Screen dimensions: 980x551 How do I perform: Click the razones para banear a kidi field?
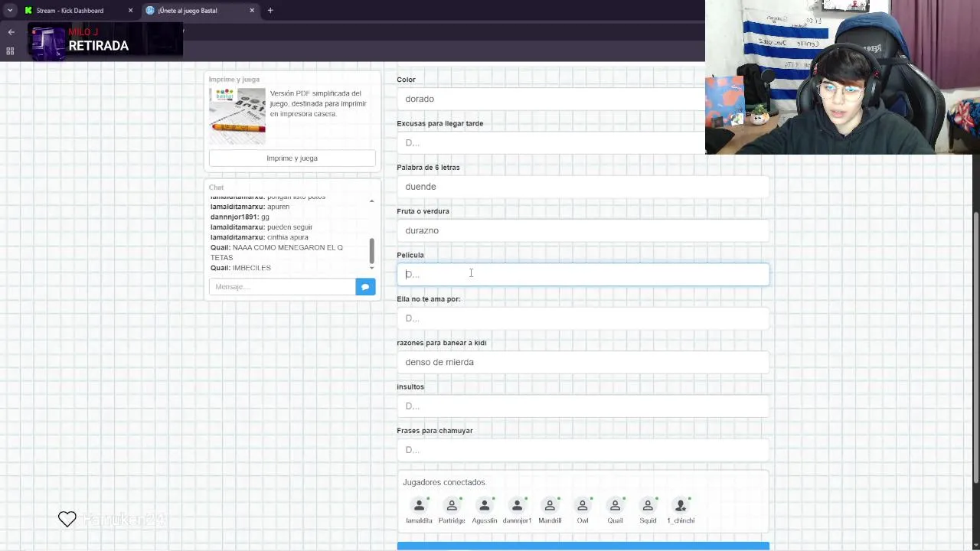pyautogui.click(x=583, y=362)
